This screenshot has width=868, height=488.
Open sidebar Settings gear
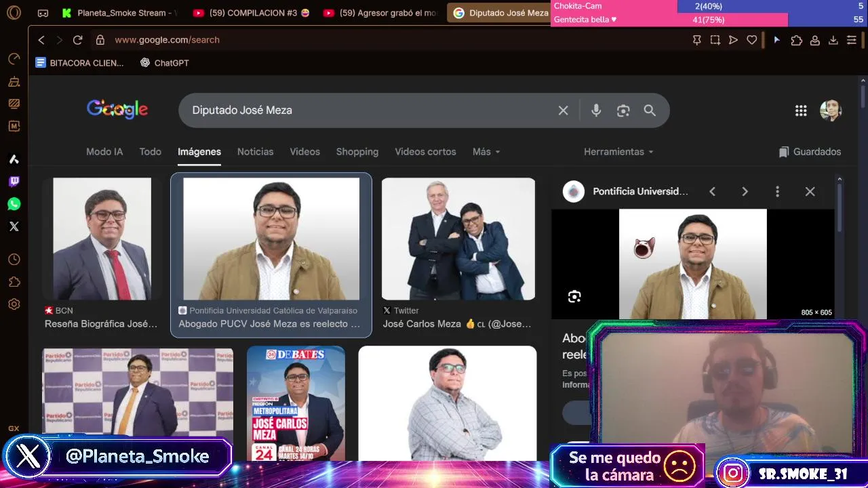click(x=14, y=304)
